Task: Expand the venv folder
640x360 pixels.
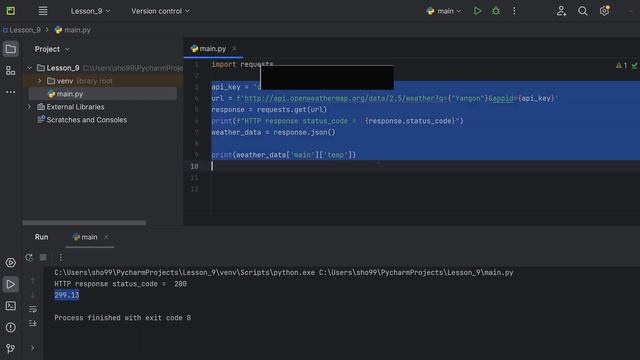Action: click(x=40, y=81)
